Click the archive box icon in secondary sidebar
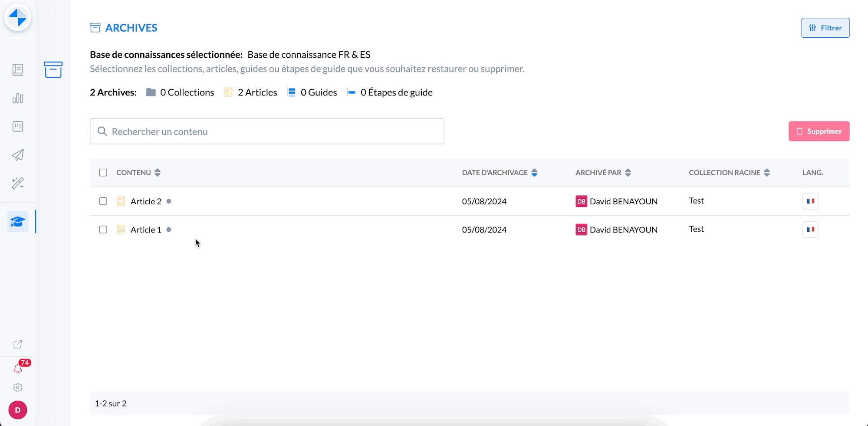Screen dimensions: 868x426 53,70
